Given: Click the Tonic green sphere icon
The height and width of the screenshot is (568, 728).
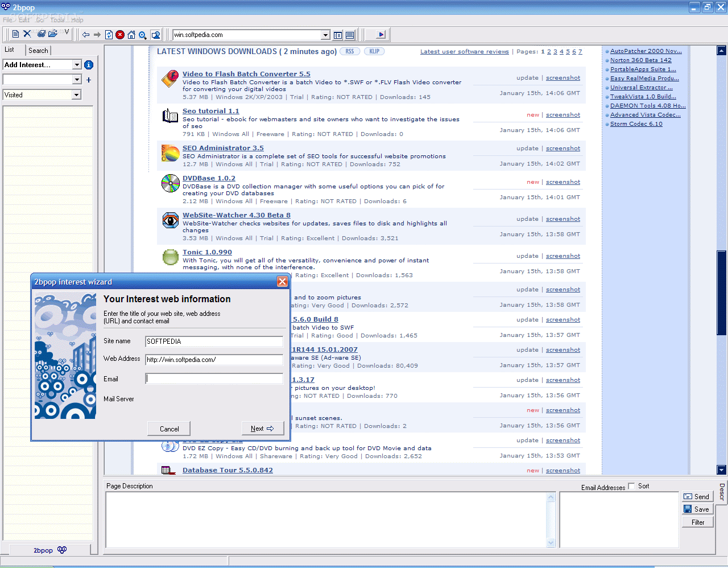Looking at the screenshot, I should coord(171,257).
